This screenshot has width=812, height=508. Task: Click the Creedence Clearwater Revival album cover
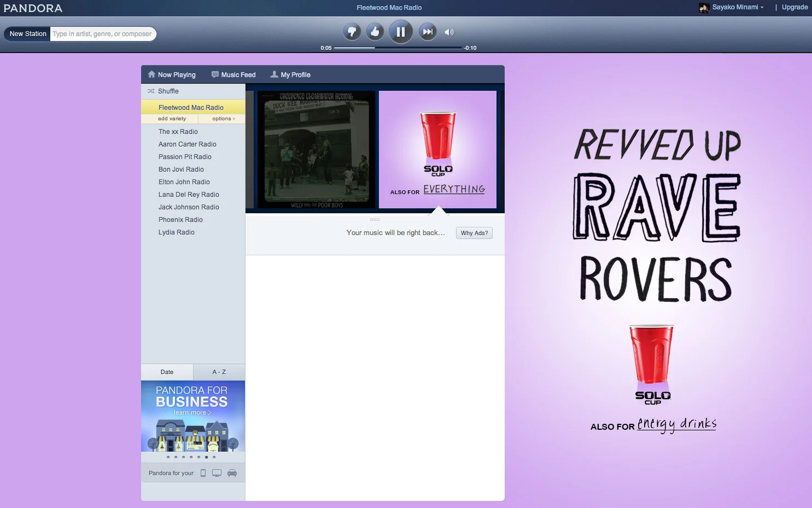click(317, 150)
